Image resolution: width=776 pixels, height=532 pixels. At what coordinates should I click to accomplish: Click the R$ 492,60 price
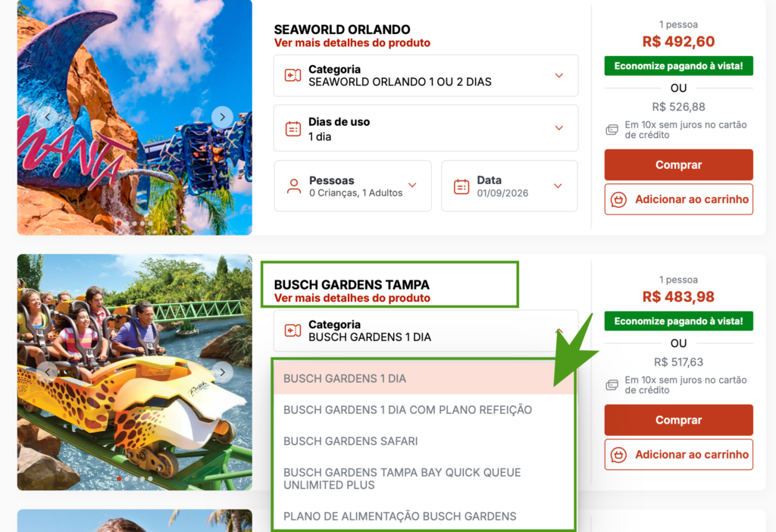[678, 42]
